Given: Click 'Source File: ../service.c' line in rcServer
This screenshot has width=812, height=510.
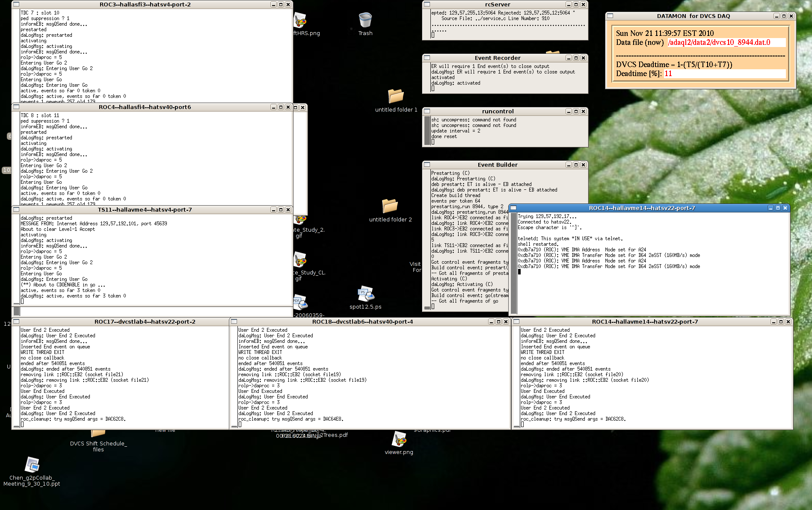Looking at the screenshot, I should point(495,18).
